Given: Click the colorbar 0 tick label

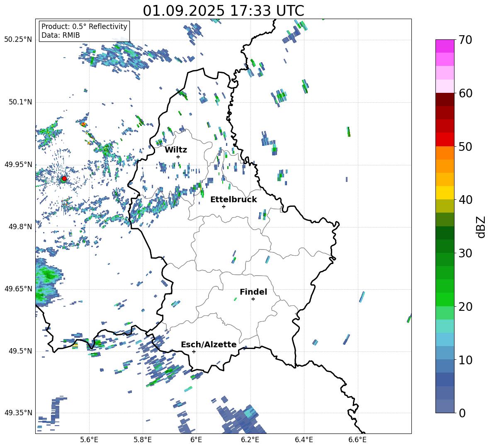Looking at the screenshot, I should [462, 413].
